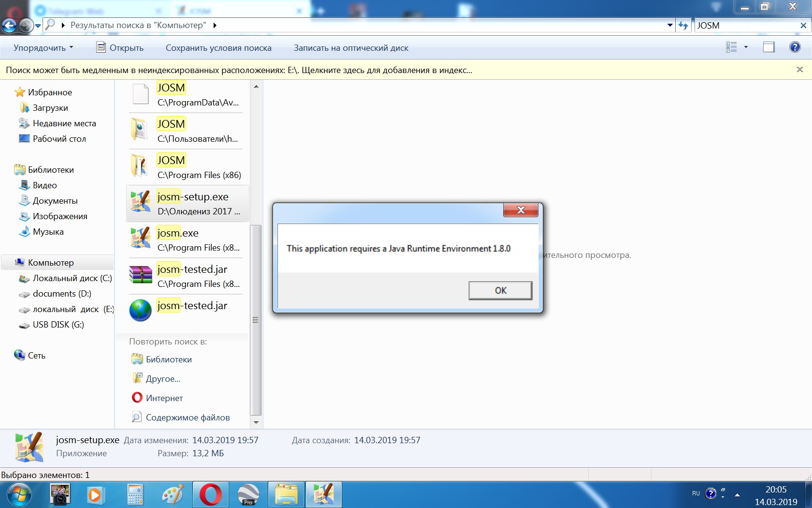Open recent pages dropdown next to nav arrows
Viewport: 812px width, 508px height.
point(38,26)
